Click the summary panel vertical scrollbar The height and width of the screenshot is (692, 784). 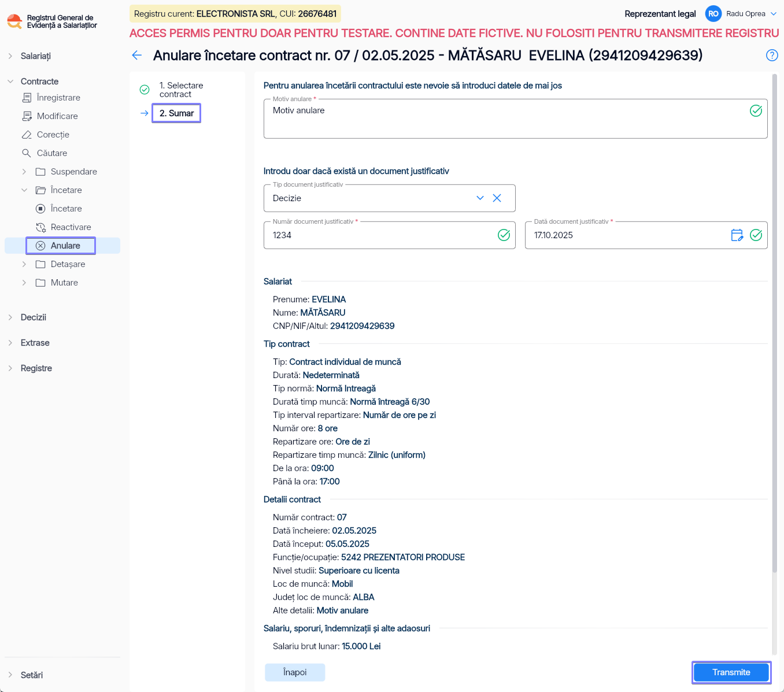click(775, 324)
